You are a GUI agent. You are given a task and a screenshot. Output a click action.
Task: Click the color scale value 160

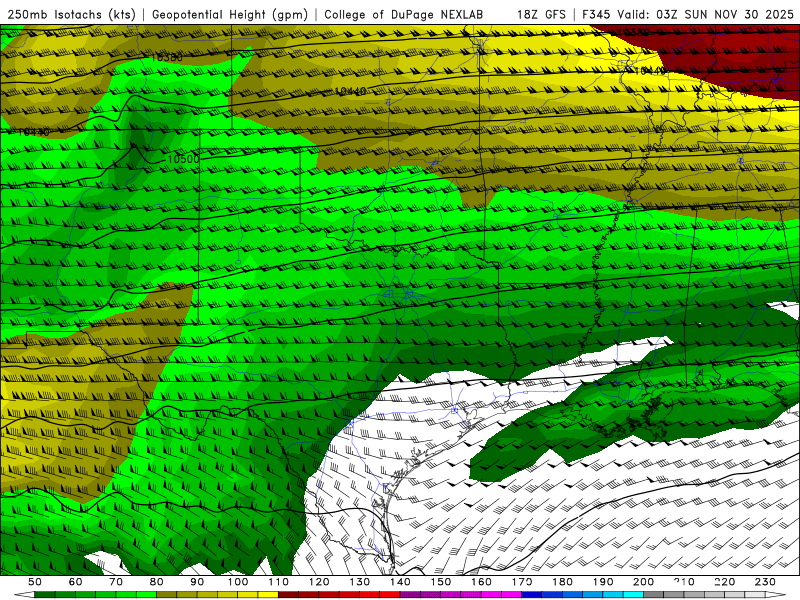pyautogui.click(x=481, y=582)
